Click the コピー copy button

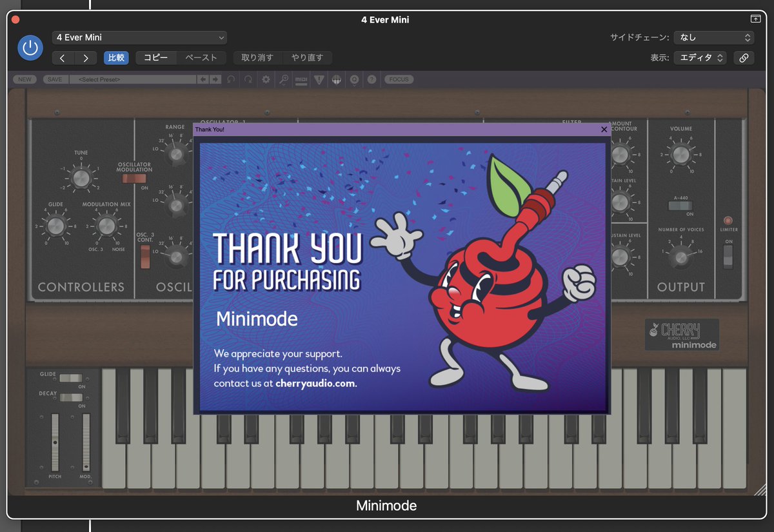[156, 58]
